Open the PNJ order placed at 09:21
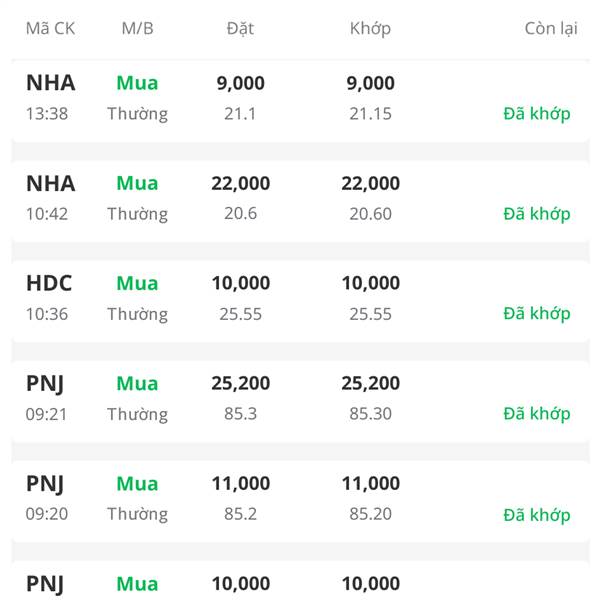 [300, 401]
